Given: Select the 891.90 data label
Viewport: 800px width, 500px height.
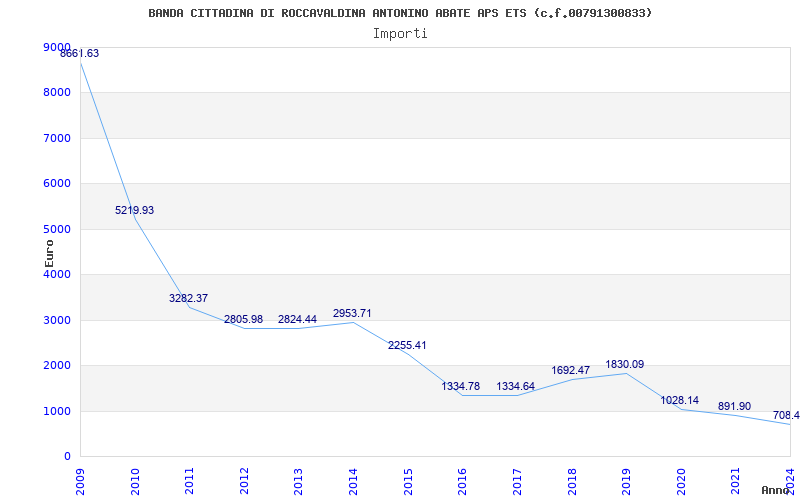Looking at the screenshot, I should pos(734,407).
